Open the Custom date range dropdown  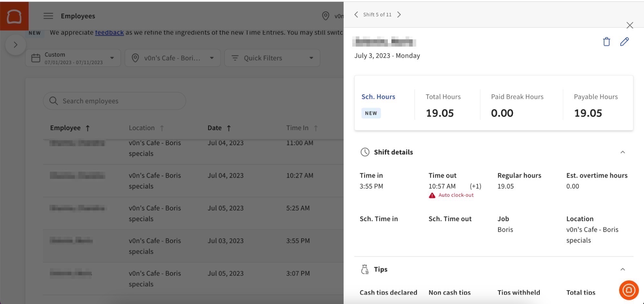73,58
